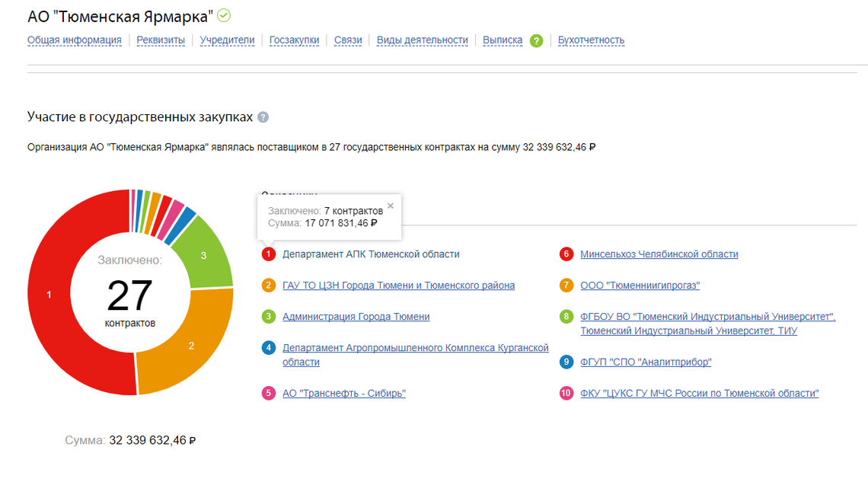Image resolution: width=868 pixels, height=479 pixels.
Task: Click the orange number 7 legend badge
Action: [566, 285]
